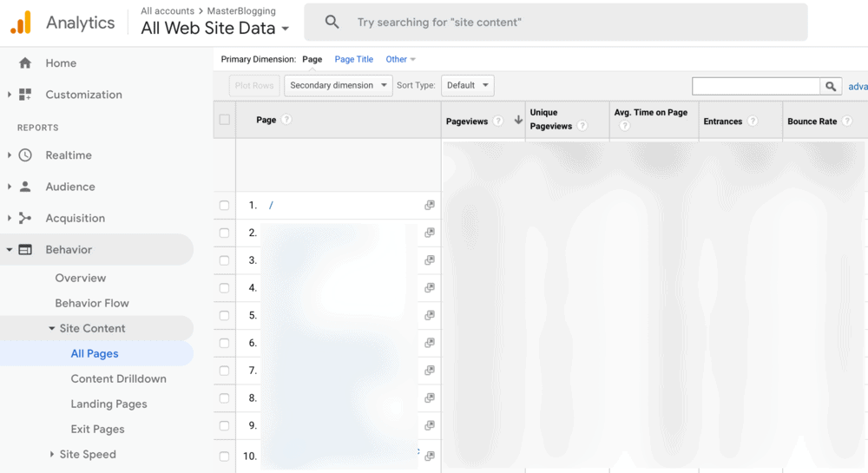The width and height of the screenshot is (868, 473).
Task: Select the All Pages report
Action: pyautogui.click(x=95, y=353)
